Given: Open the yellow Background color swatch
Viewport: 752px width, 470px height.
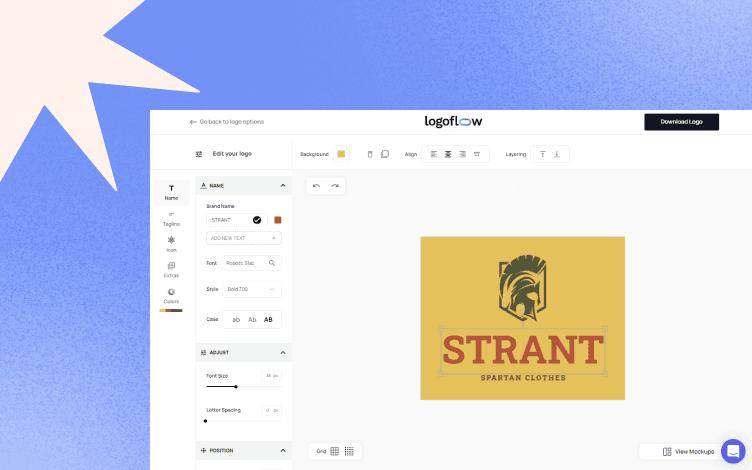Looking at the screenshot, I should click(x=341, y=154).
